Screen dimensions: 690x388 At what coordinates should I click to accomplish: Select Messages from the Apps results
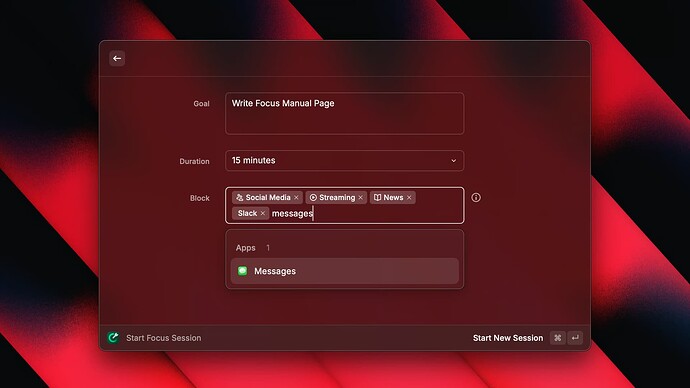pos(345,271)
